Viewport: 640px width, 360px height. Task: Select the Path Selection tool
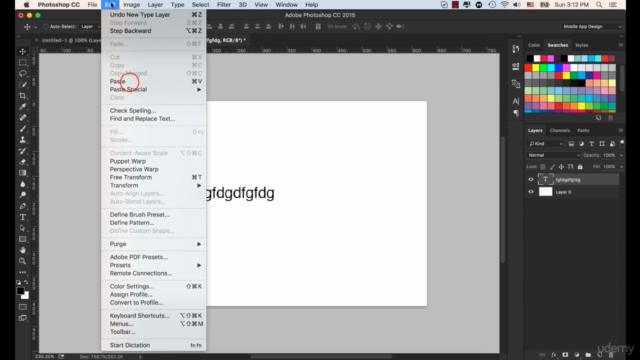pyautogui.click(x=22, y=228)
